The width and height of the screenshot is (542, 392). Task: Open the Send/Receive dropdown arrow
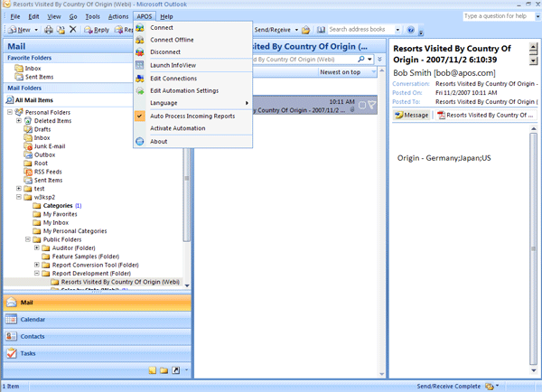coord(296,30)
